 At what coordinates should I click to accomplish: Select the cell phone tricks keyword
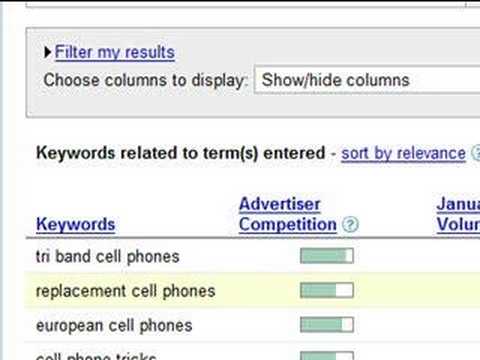(96, 356)
